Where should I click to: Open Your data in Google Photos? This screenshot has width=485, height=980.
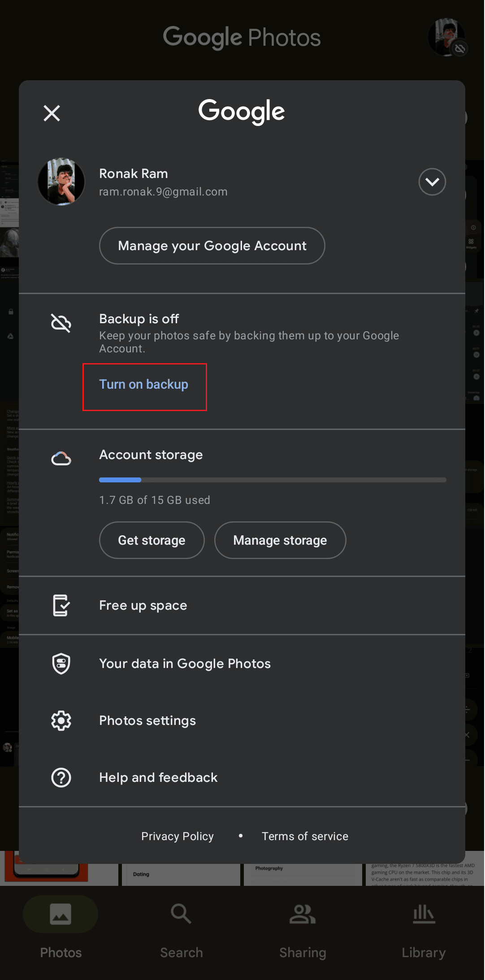[x=242, y=663]
